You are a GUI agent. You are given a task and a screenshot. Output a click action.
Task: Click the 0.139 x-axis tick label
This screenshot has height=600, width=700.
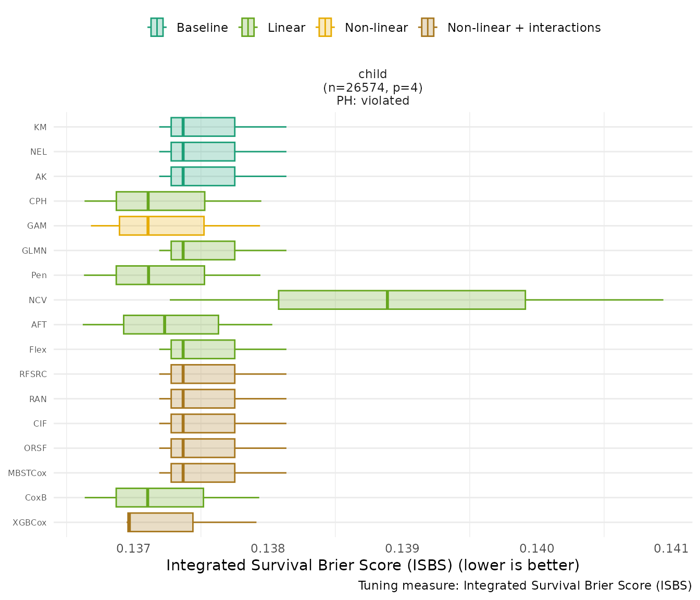[403, 548]
